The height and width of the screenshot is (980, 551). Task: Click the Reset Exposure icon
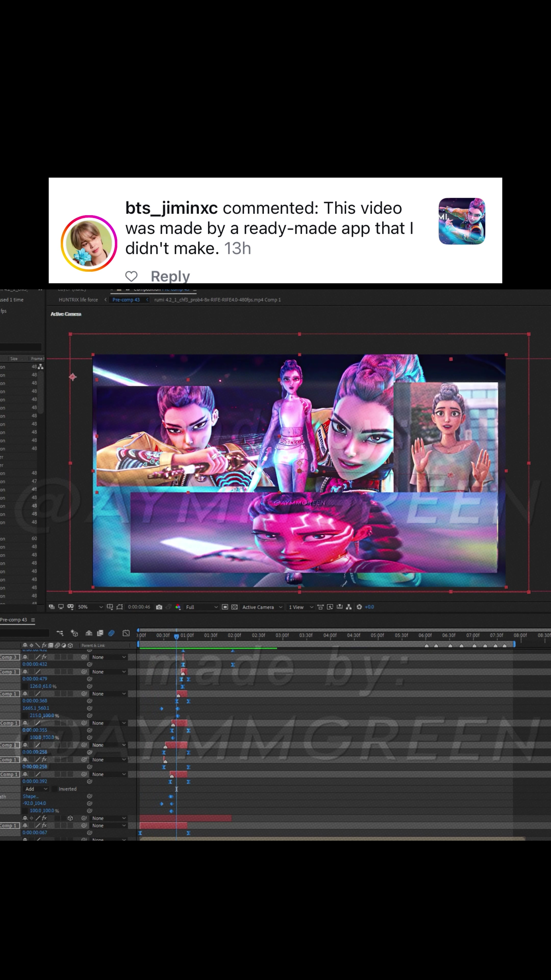[x=359, y=607]
